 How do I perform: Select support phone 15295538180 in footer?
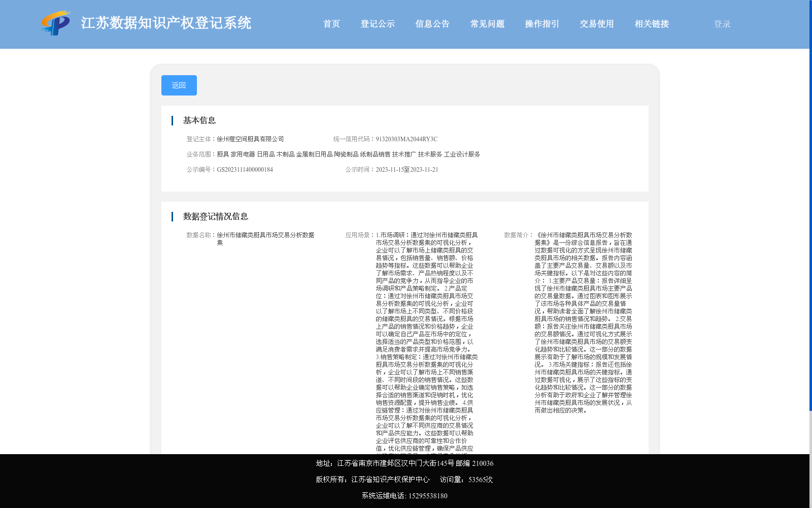coord(428,496)
